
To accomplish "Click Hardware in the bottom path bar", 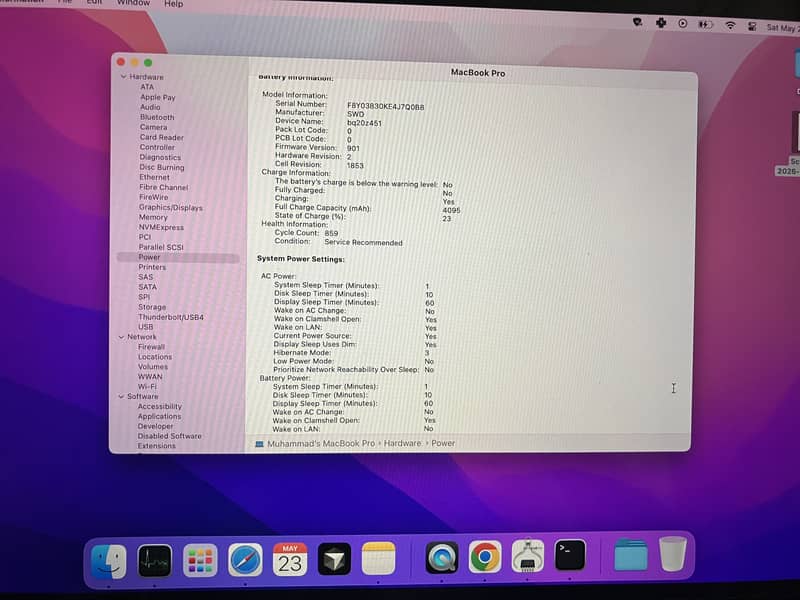I will click(x=403, y=443).
